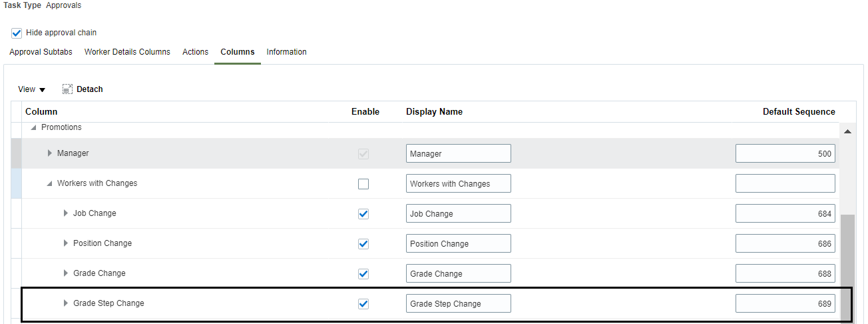Click the Position Change sequence field 686
This screenshot has width=868, height=324.
click(x=785, y=243)
